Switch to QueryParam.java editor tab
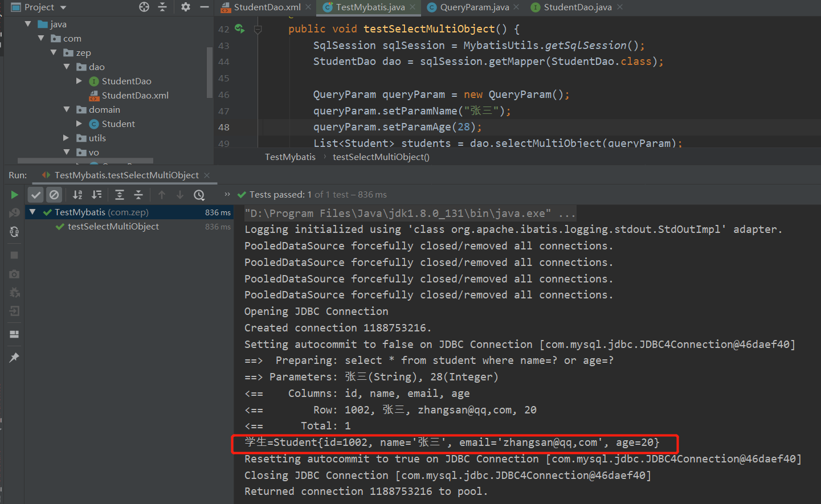 coord(475,7)
